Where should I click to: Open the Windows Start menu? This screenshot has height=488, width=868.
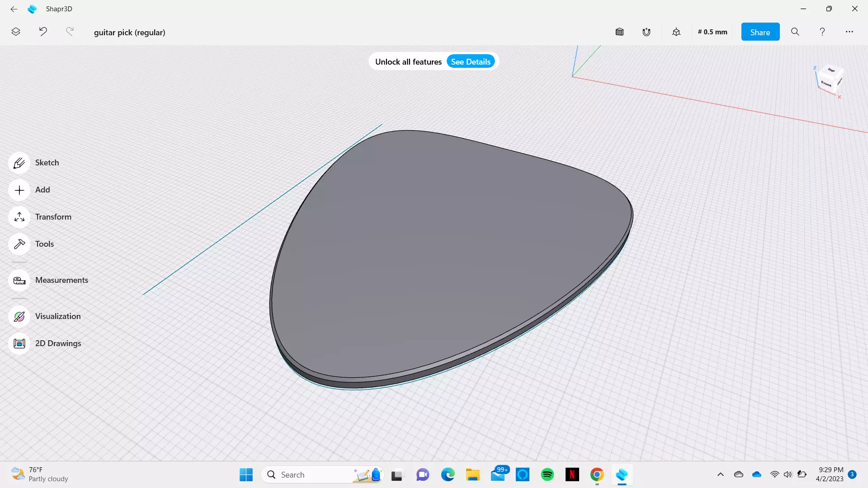(x=246, y=474)
